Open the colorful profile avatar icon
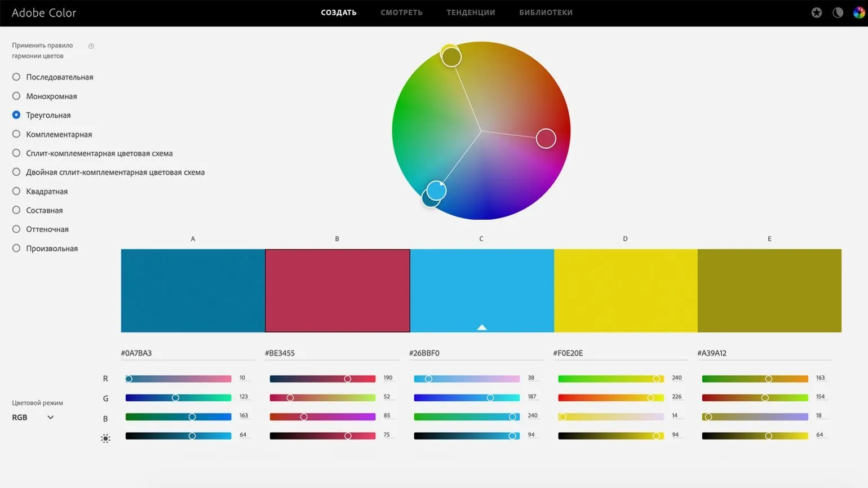 [x=858, y=12]
